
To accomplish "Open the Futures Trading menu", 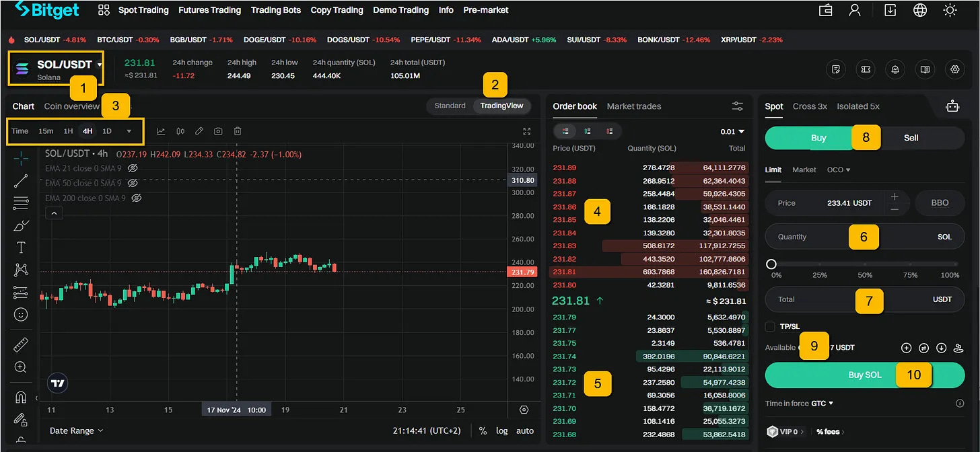I will pos(209,9).
